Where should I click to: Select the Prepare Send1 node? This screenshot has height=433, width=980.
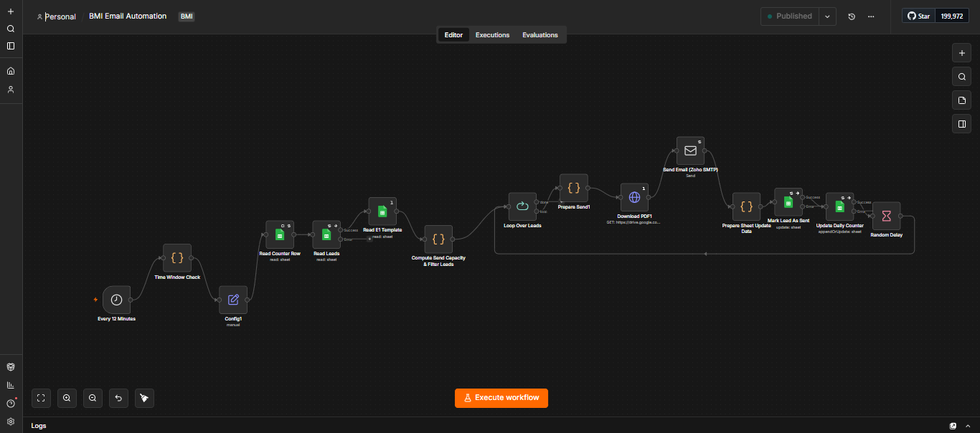573,188
